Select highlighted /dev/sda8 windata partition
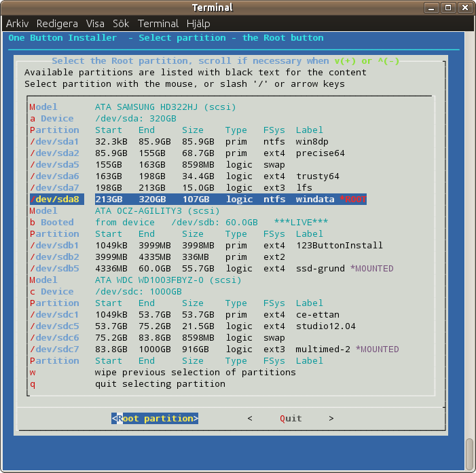Screen dimensions: 476x473 (x=197, y=200)
